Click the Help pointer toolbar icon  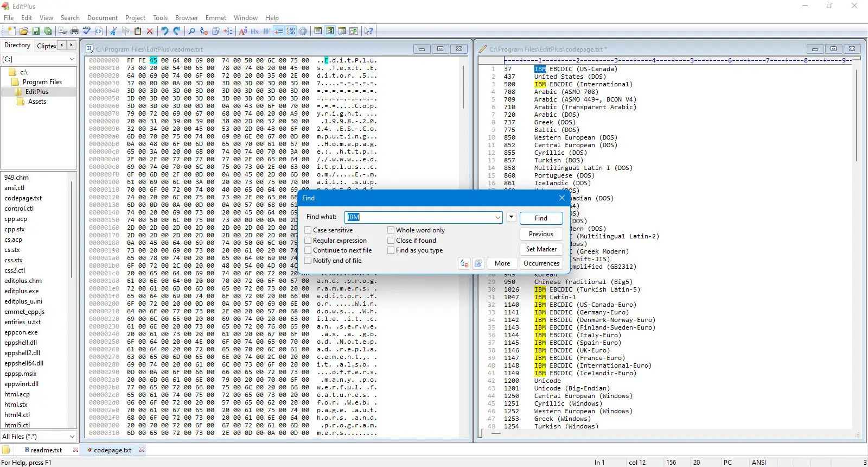369,31
